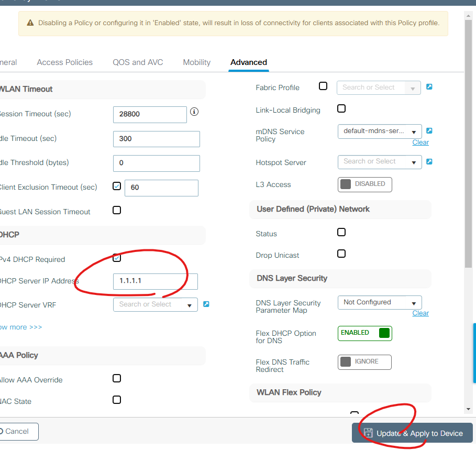Toggle Flex DNS Traffic Redirect IGNORE switch

[364, 362]
